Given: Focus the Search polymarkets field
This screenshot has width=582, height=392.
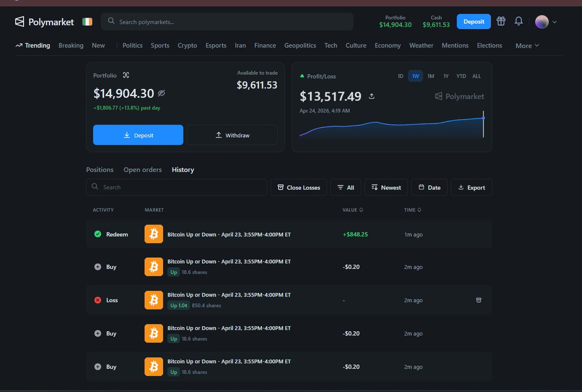Looking at the screenshot, I should click(x=227, y=21).
